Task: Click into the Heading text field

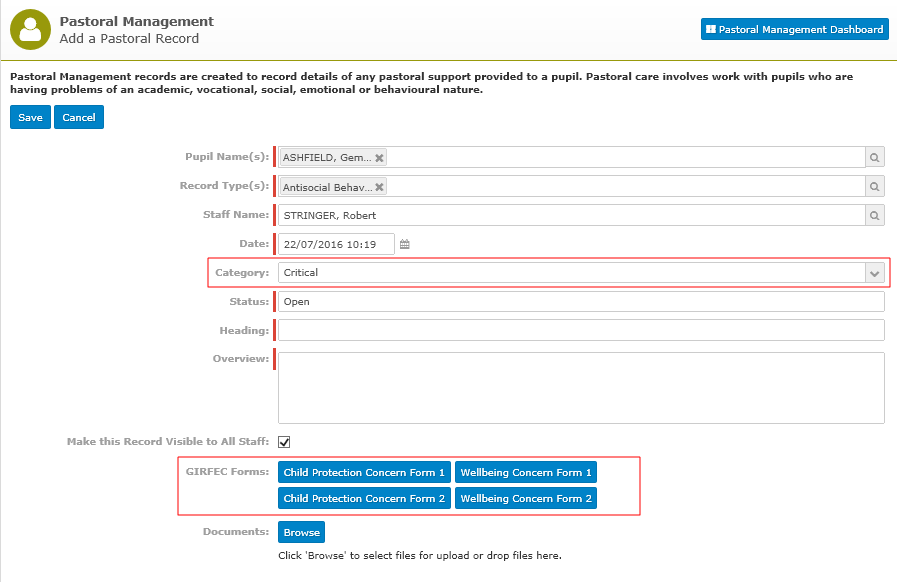Action: [581, 330]
